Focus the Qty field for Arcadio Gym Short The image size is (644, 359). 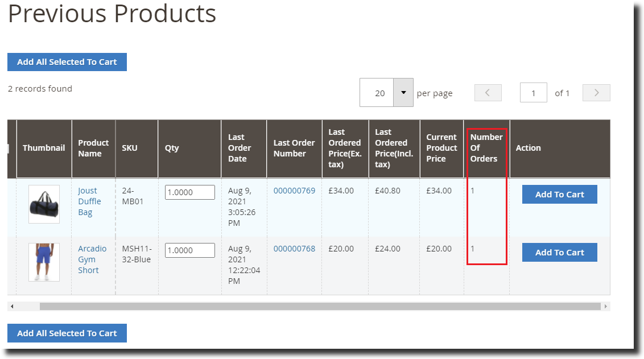point(190,250)
